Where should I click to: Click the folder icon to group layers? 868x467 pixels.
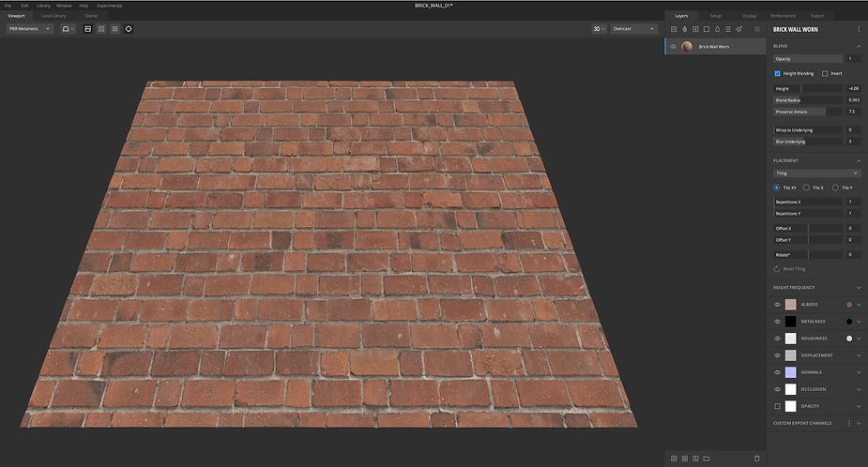click(707, 459)
